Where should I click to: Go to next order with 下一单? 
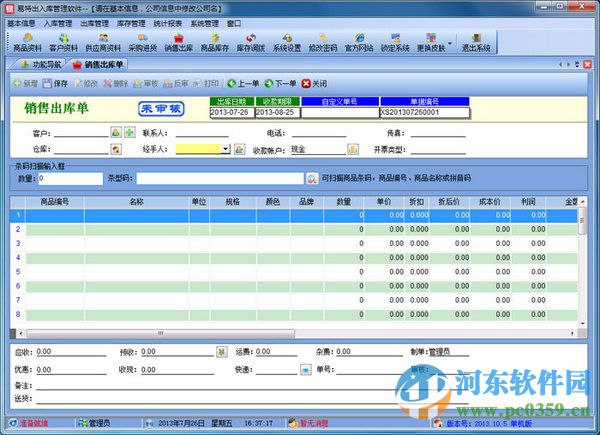[x=280, y=83]
